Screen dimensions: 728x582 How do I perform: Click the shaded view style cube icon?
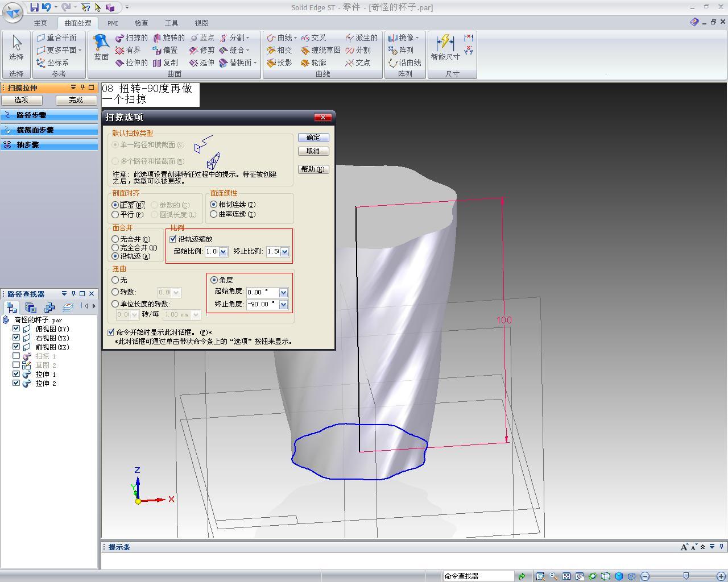coord(619,576)
